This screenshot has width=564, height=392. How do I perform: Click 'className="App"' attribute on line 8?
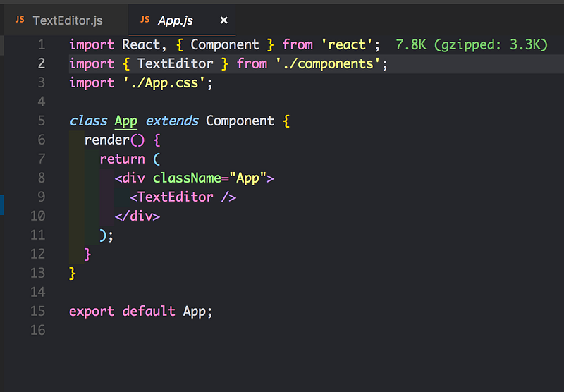(209, 178)
